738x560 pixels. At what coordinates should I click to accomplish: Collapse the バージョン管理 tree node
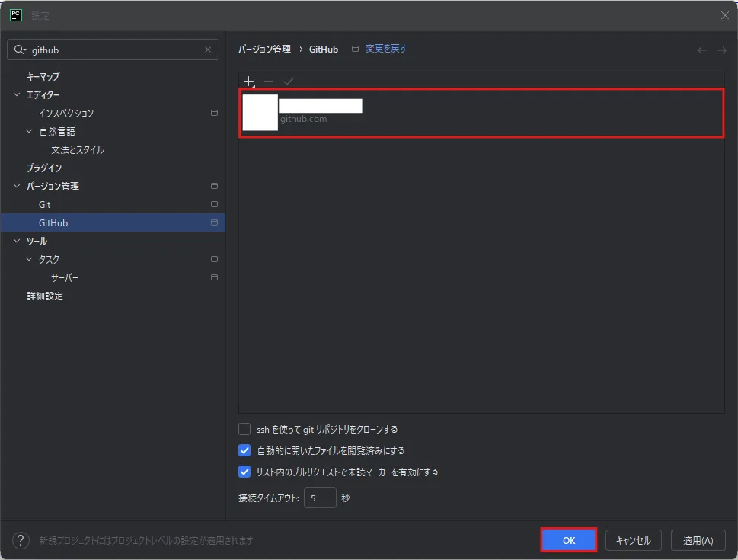coord(17,186)
